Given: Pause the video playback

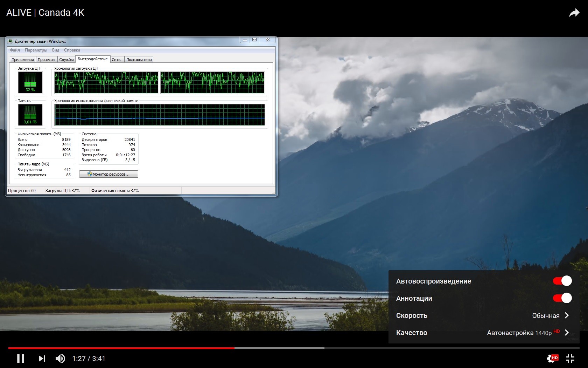Looking at the screenshot, I should pyautogui.click(x=21, y=359).
